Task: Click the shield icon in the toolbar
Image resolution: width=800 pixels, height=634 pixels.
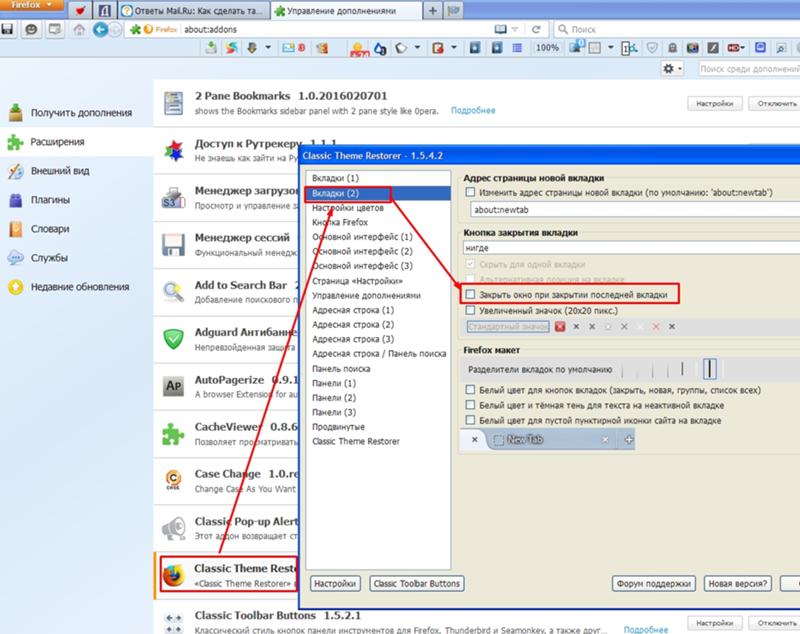Action: pyautogui.click(x=652, y=48)
